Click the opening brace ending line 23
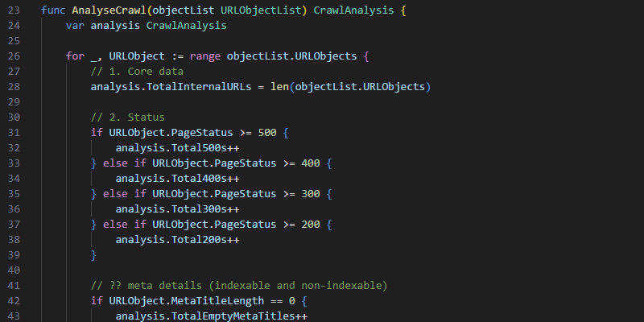The height and width of the screenshot is (322, 644). (403, 10)
